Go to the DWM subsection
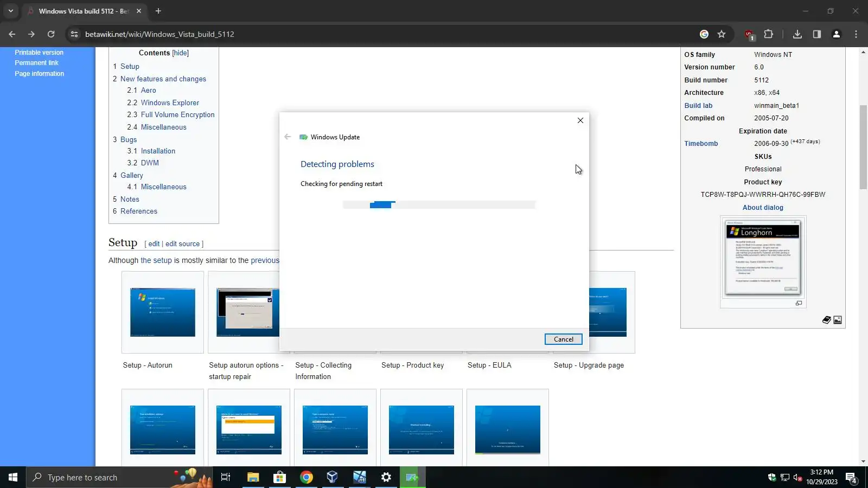The image size is (868, 488). tap(150, 163)
